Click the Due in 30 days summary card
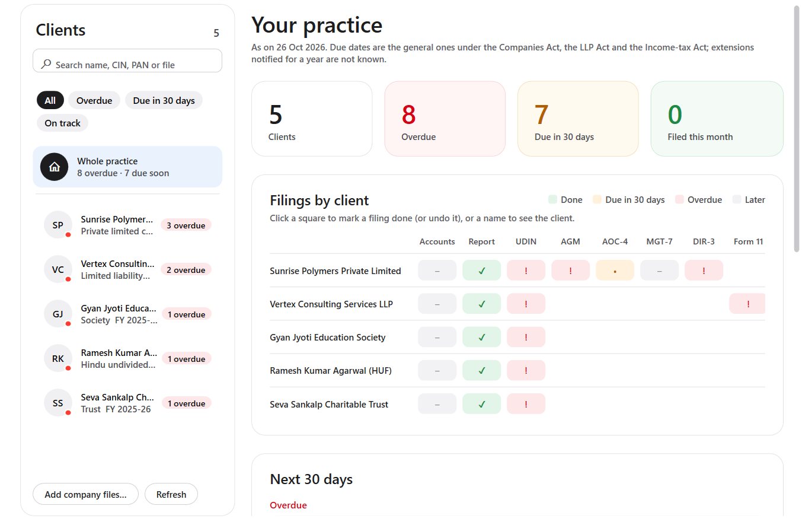This screenshot has width=812, height=528. (578, 119)
